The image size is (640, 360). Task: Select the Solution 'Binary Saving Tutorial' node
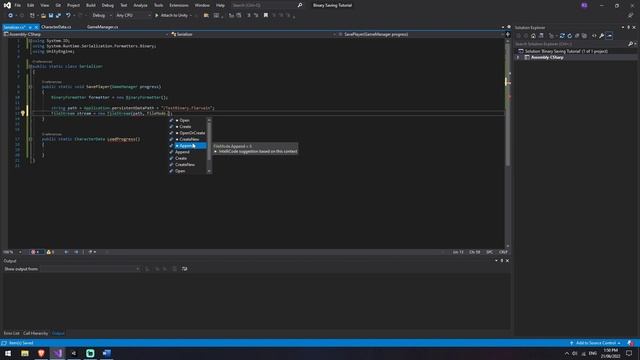pyautogui.click(x=566, y=51)
